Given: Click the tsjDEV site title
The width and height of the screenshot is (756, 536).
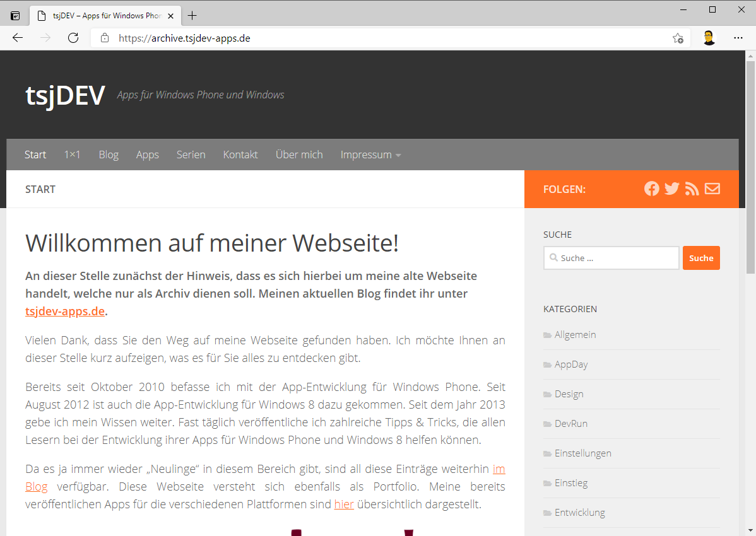Looking at the screenshot, I should 65,95.
